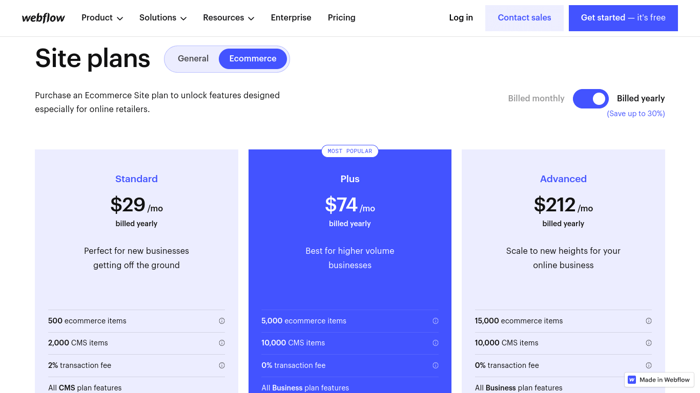Click '500 ecommerce items' text

[x=87, y=321]
